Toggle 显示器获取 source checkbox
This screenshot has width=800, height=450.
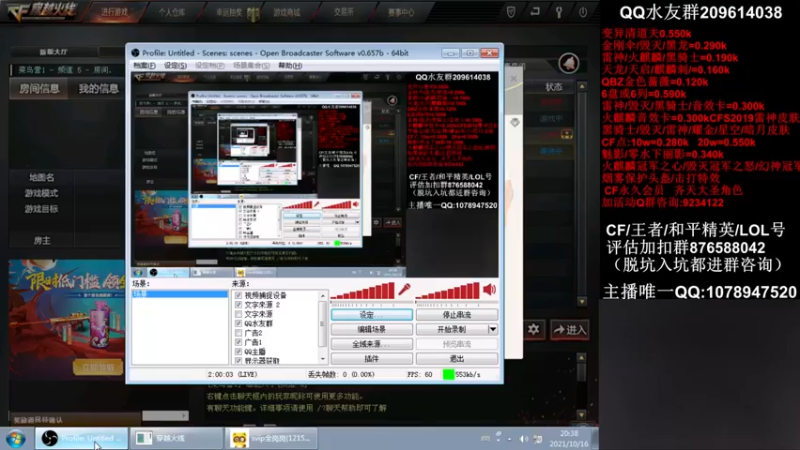pos(238,360)
